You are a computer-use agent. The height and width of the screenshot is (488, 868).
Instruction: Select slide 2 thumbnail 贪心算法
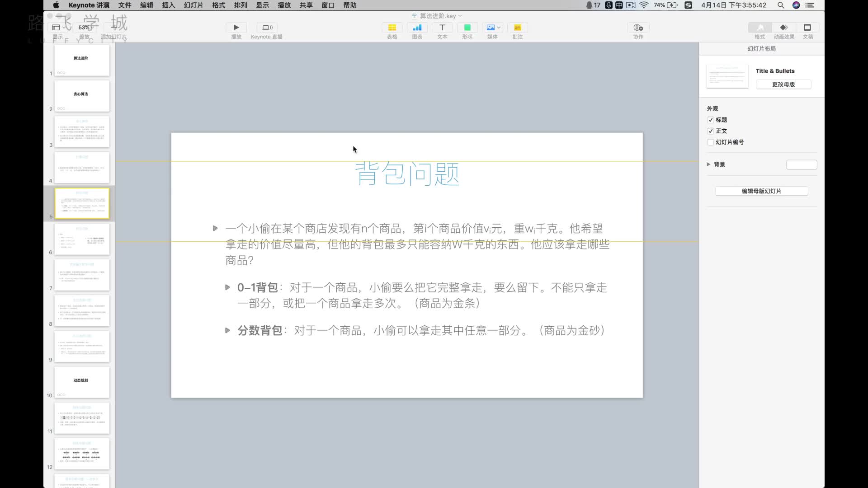(x=82, y=96)
